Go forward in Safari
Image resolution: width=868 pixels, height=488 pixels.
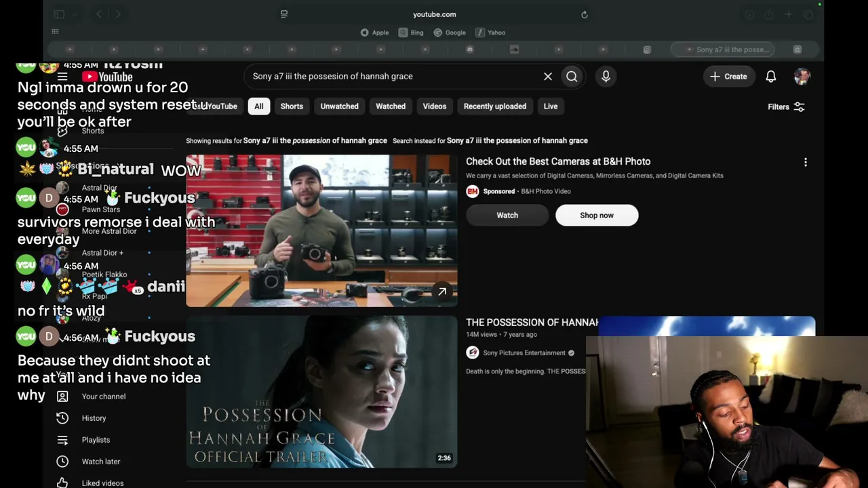118,14
